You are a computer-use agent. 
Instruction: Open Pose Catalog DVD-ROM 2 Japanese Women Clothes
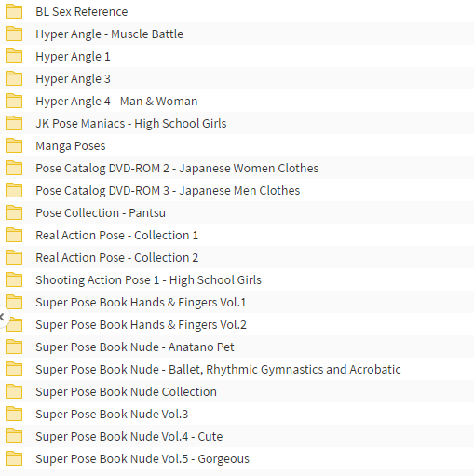(x=177, y=169)
